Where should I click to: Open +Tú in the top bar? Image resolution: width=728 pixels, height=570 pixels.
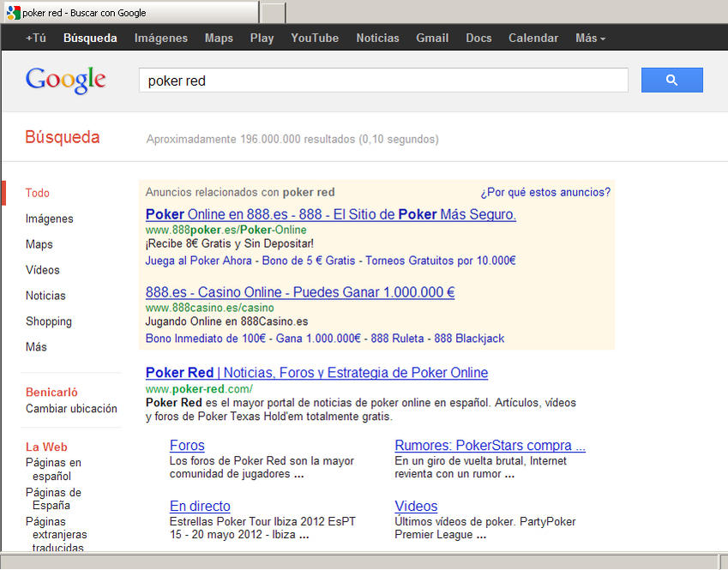click(36, 38)
